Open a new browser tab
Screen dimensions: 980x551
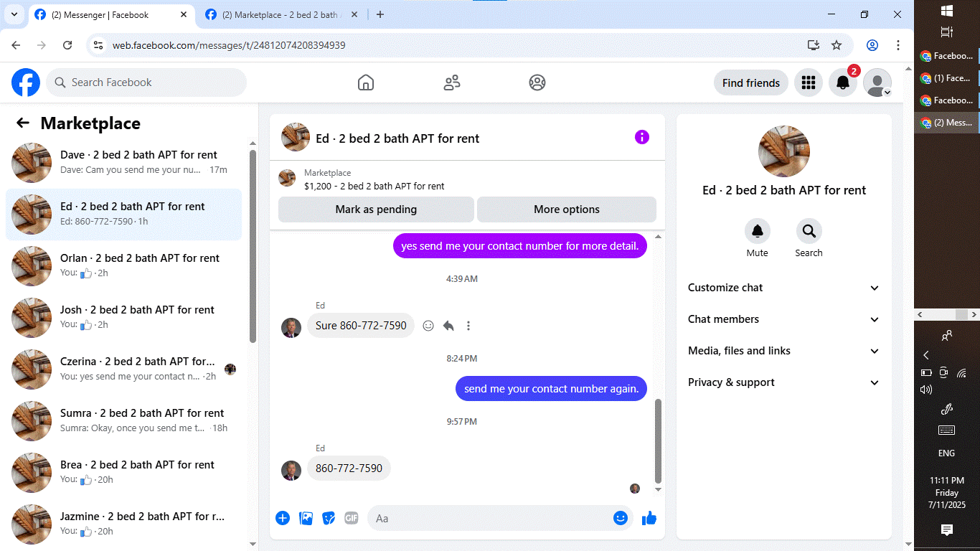pyautogui.click(x=380, y=14)
